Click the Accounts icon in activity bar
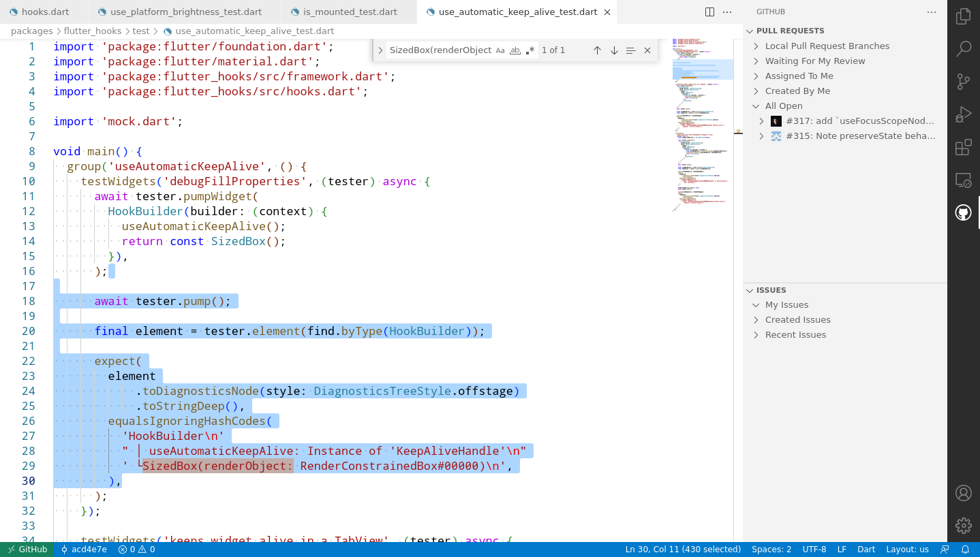This screenshot has height=557, width=980. [963, 493]
